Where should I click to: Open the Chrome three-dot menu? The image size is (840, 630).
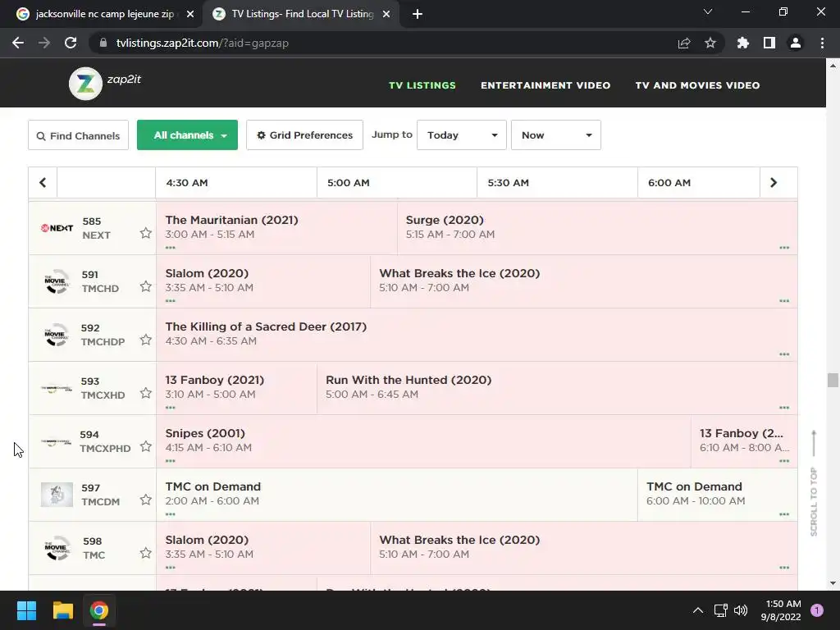tap(822, 43)
